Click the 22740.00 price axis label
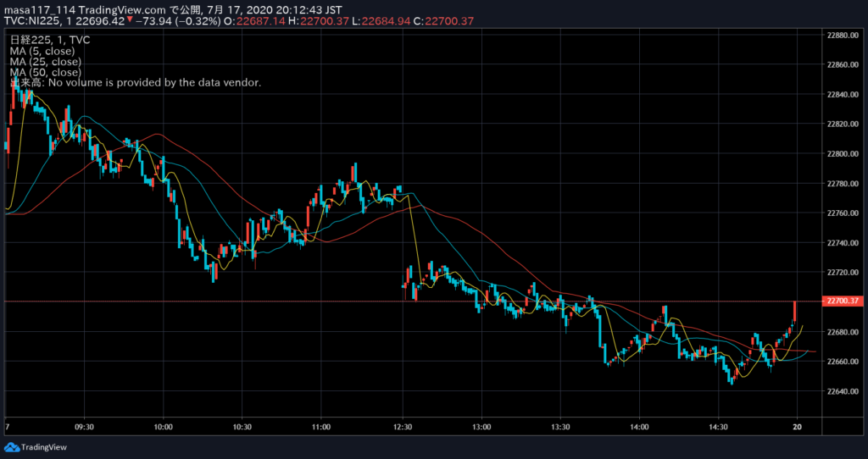The width and height of the screenshot is (868, 459). pyautogui.click(x=843, y=243)
